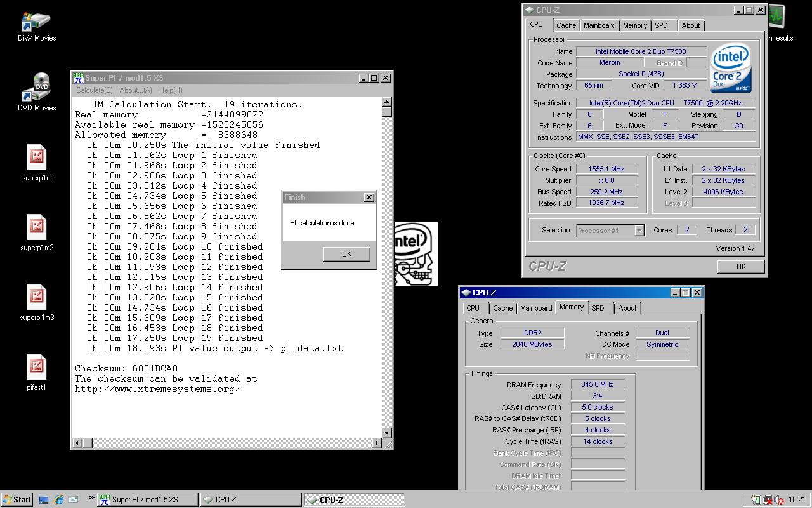This screenshot has width=812, height=508.
Task: Click the Core VID value 1.363 V
Action: pos(684,85)
